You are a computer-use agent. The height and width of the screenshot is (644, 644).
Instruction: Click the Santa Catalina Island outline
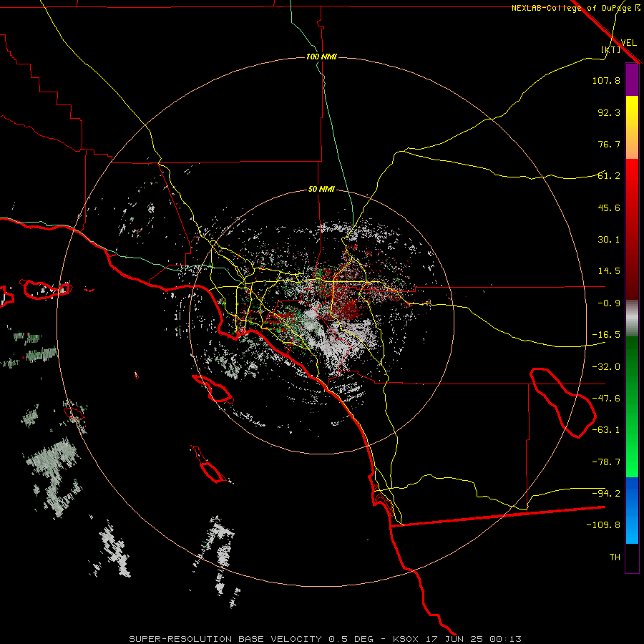[x=213, y=389]
